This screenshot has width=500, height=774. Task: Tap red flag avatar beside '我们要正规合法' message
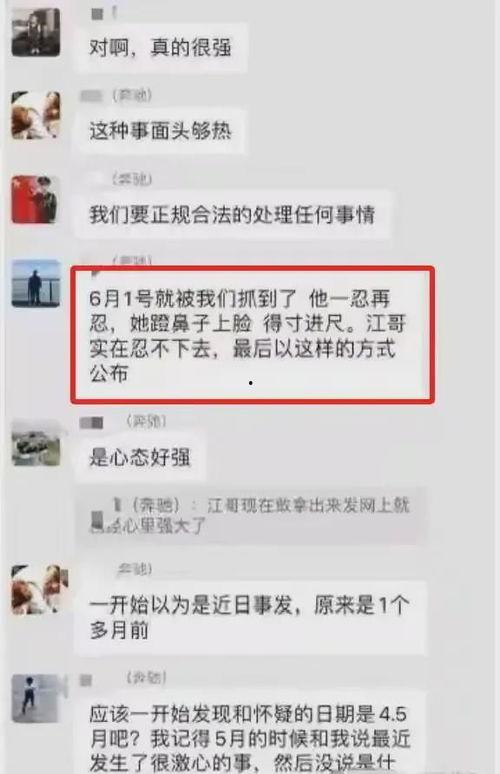click(36, 199)
